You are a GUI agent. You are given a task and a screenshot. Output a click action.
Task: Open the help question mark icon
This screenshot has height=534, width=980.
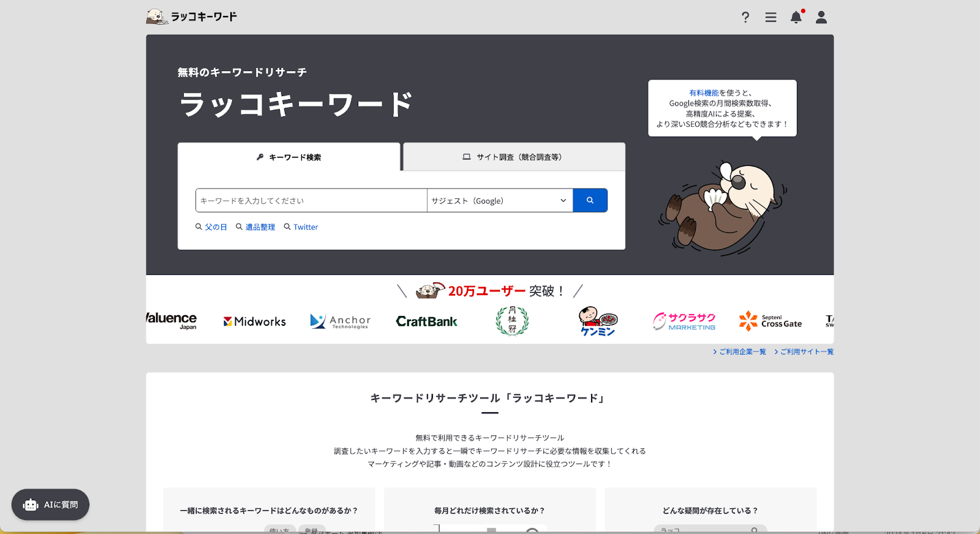point(745,17)
